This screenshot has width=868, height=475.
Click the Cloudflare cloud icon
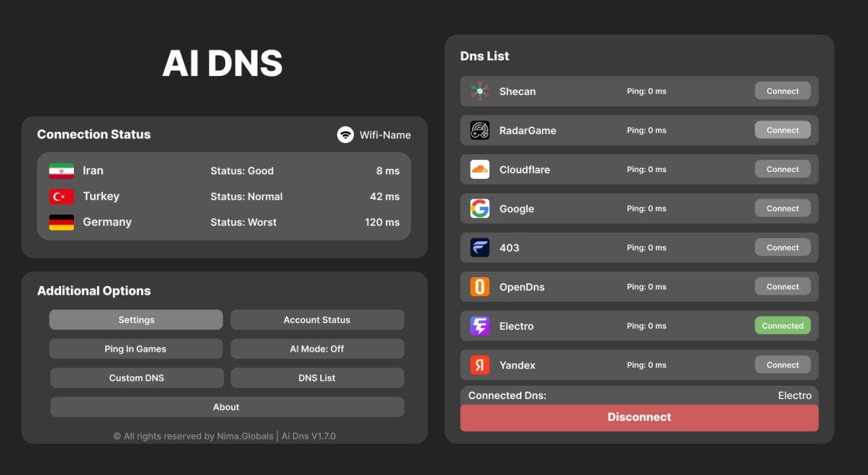click(479, 169)
